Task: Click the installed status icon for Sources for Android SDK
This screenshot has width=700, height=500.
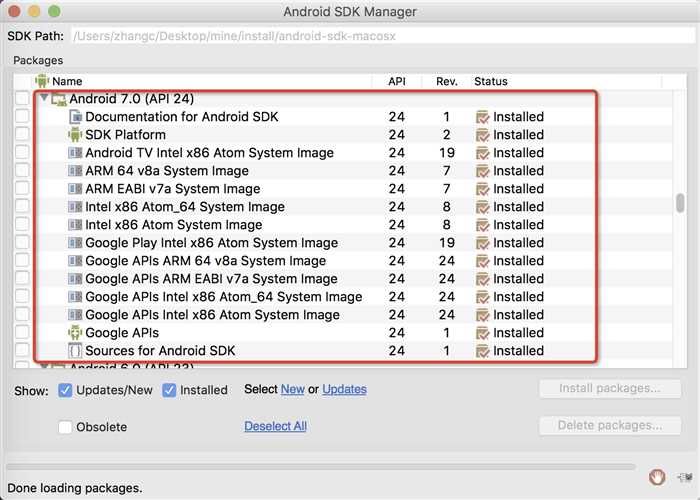Action: [x=483, y=351]
